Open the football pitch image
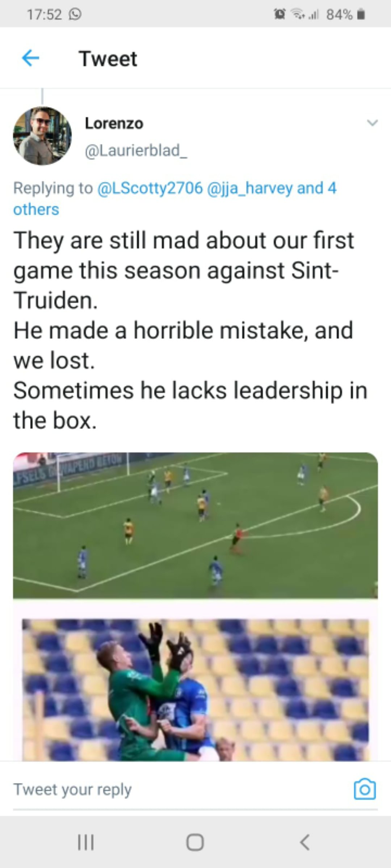Image resolution: width=391 pixels, height=868 pixels. [195, 525]
